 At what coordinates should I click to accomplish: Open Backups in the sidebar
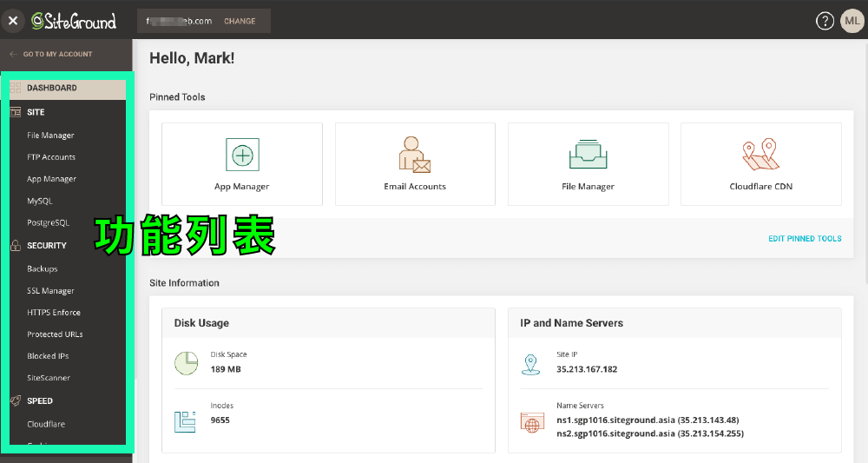(x=42, y=268)
